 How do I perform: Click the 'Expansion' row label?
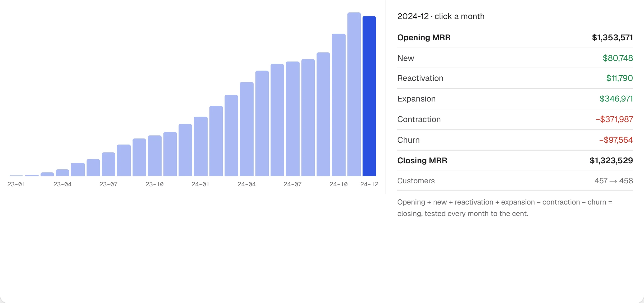click(416, 99)
